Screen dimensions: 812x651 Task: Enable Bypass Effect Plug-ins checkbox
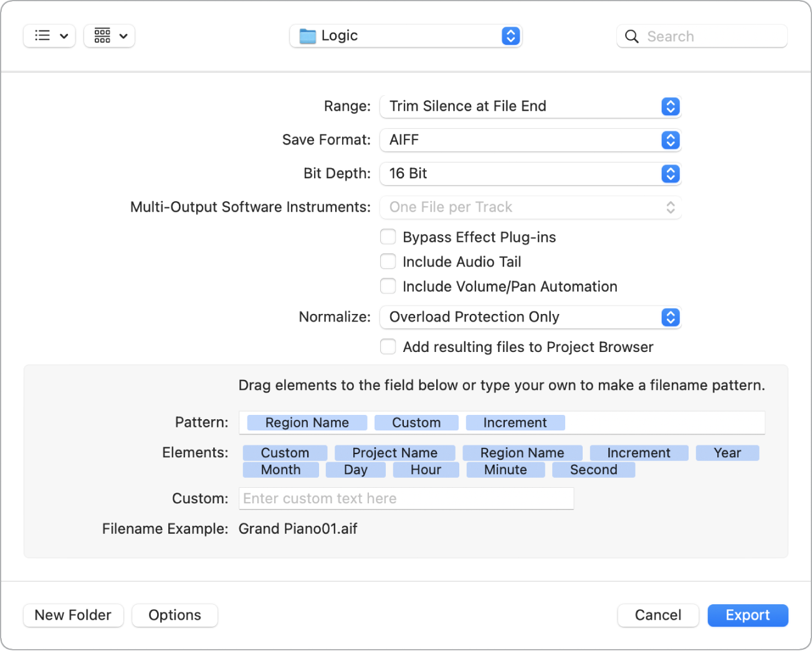point(388,237)
